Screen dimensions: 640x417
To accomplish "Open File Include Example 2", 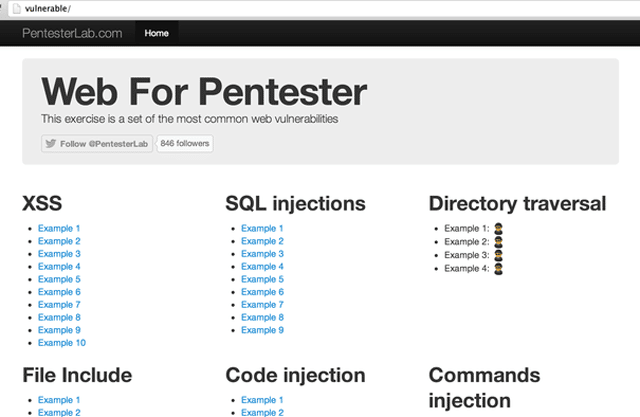I will pos(59,412).
